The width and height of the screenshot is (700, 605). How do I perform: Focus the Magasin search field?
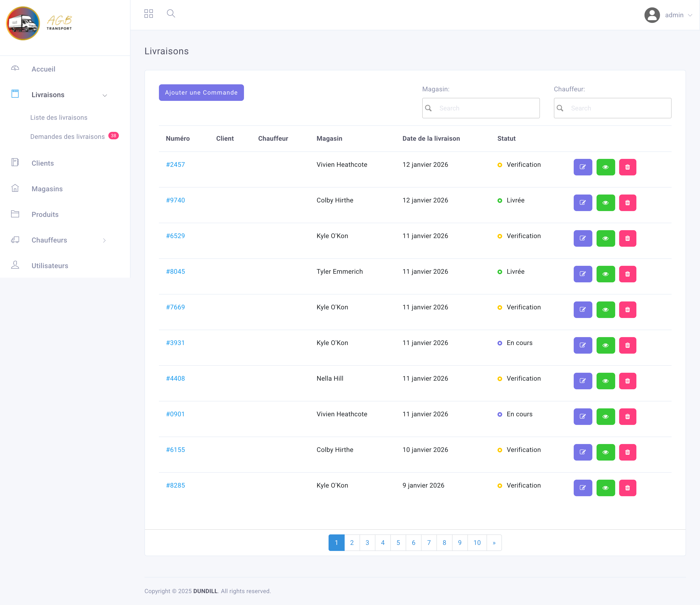[x=481, y=108]
